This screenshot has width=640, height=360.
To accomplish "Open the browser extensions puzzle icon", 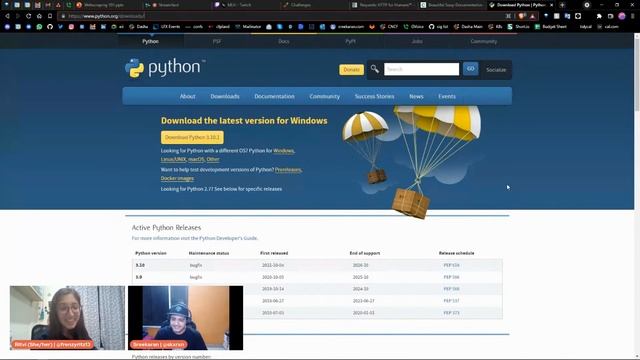I will pos(599,16).
